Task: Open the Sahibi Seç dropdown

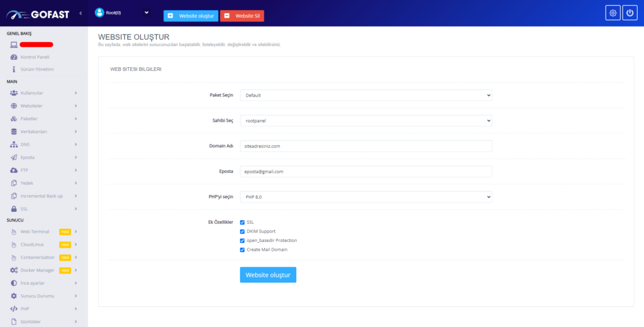Action: coord(365,121)
